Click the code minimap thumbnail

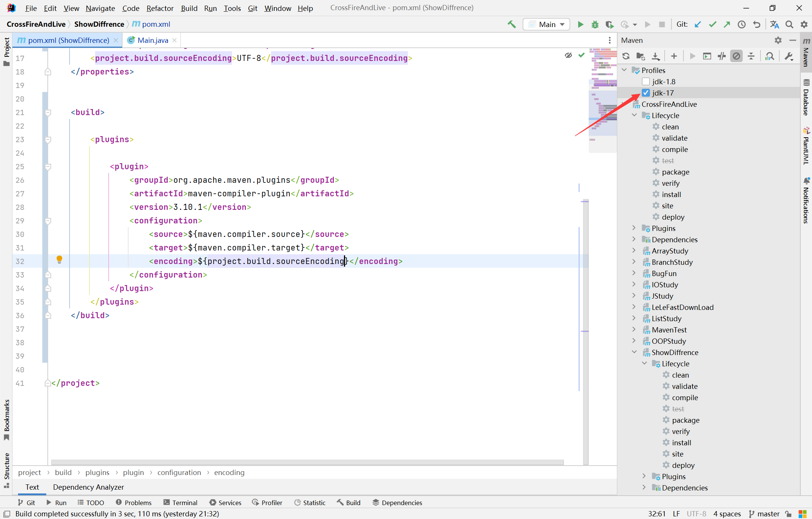(603, 100)
